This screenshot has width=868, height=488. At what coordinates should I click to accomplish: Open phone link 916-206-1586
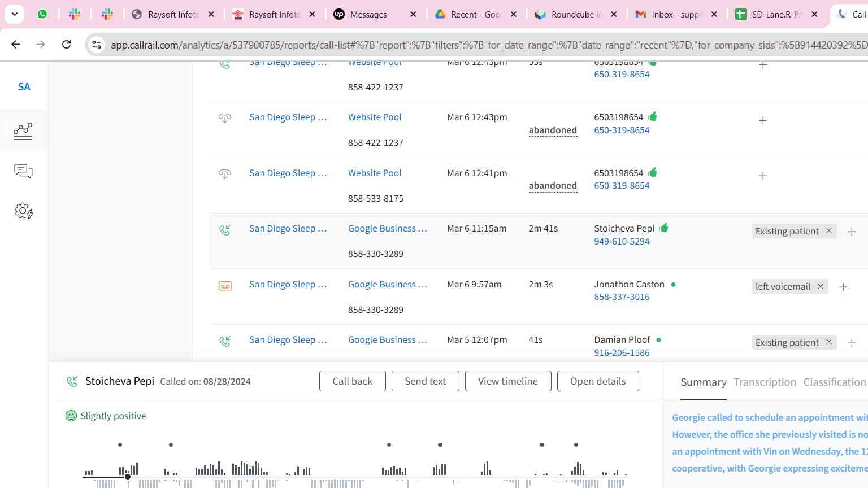tap(622, 353)
